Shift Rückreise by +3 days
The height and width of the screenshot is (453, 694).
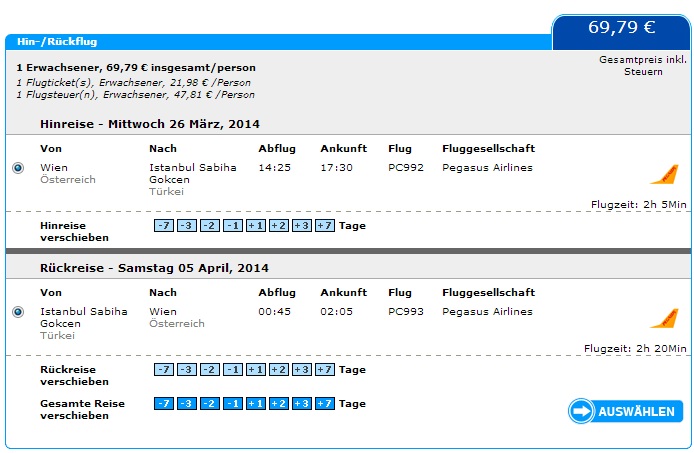pos(302,369)
